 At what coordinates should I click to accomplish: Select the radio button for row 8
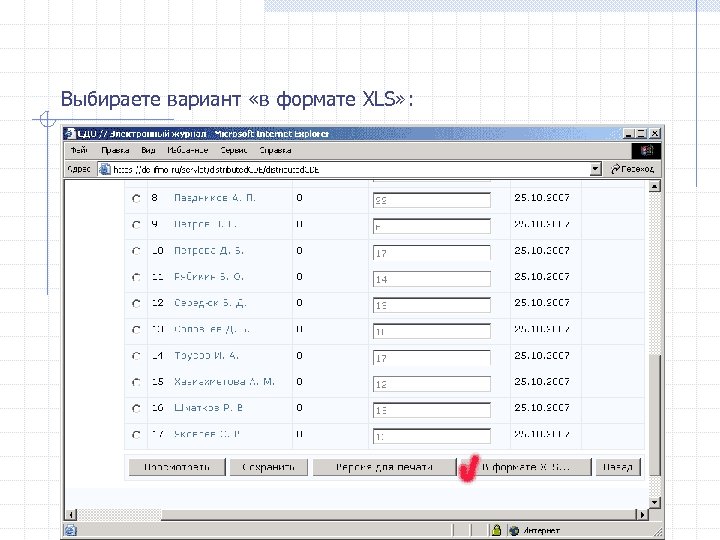click(136, 198)
